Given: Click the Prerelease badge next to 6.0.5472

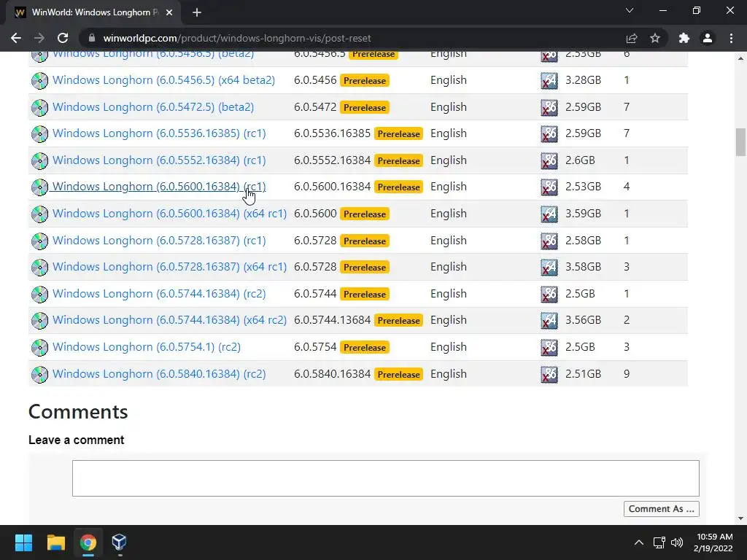Looking at the screenshot, I should click(x=365, y=108).
